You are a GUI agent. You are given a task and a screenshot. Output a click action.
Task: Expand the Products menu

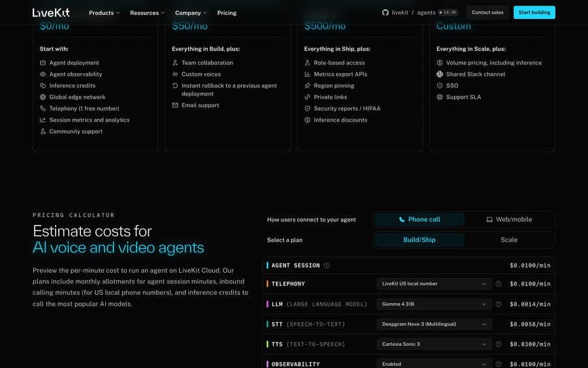pos(105,13)
